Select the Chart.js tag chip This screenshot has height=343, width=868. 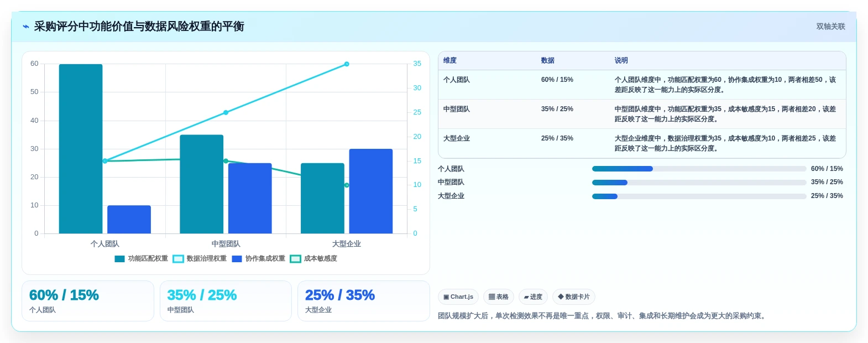[458, 297]
